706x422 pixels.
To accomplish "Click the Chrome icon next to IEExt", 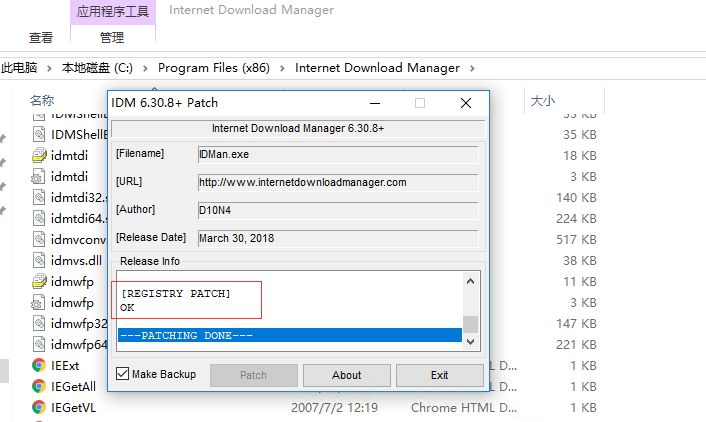I will coord(38,366).
